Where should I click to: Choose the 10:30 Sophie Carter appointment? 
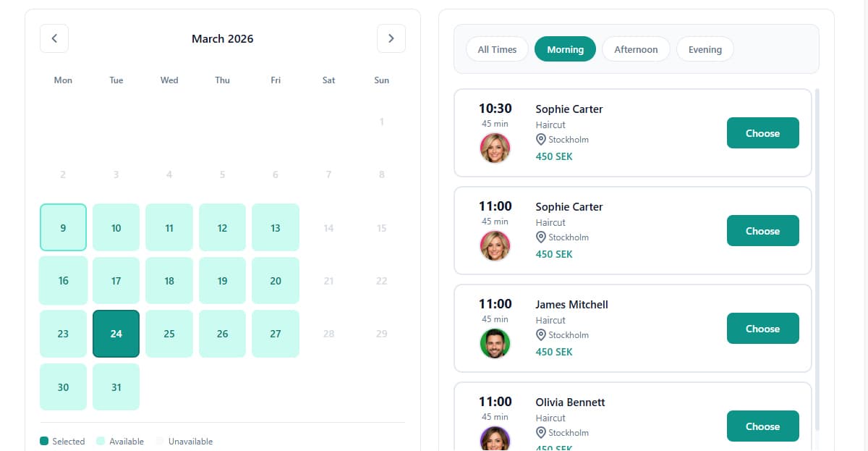coord(762,133)
